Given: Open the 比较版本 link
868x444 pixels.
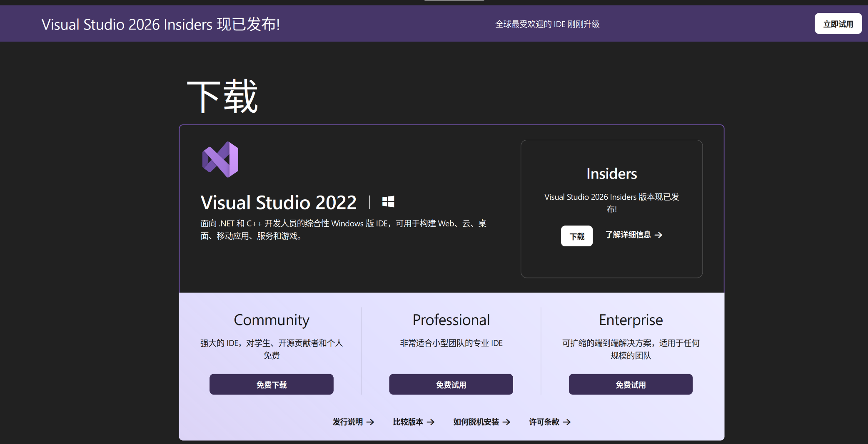Looking at the screenshot, I should (414, 422).
